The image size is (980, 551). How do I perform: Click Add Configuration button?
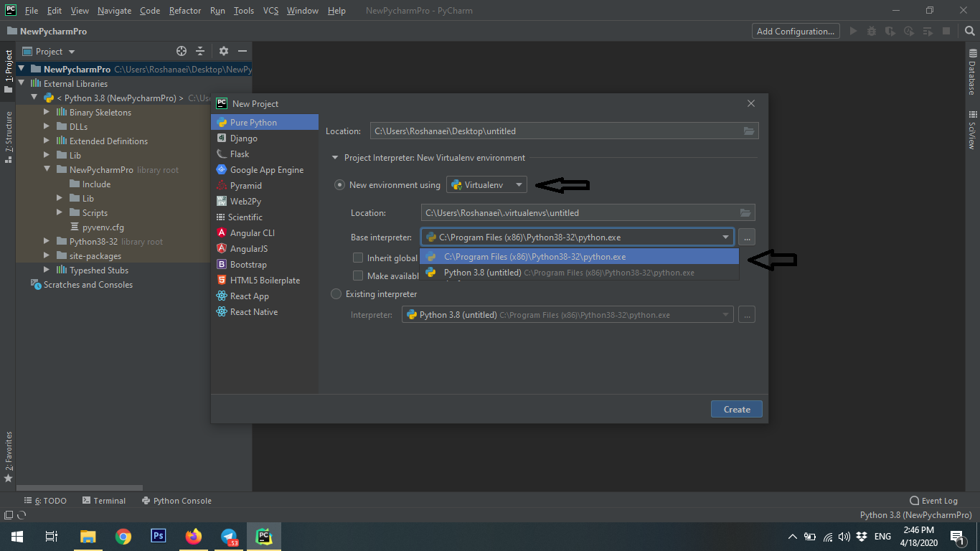click(796, 31)
